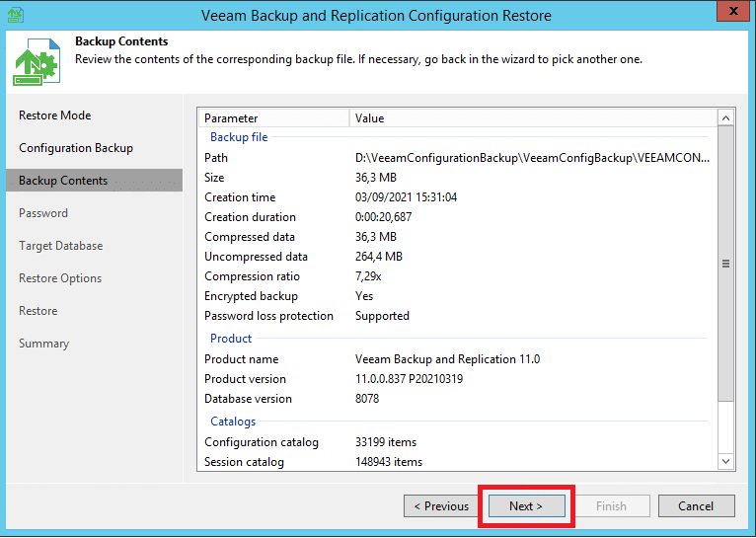The width and height of the screenshot is (756, 538).
Task: Select the Password step
Action: 43,213
